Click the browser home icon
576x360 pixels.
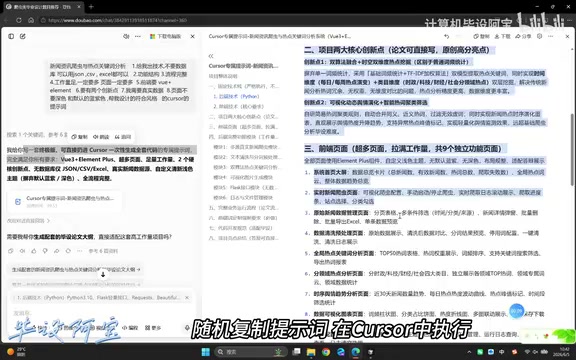coord(31,20)
